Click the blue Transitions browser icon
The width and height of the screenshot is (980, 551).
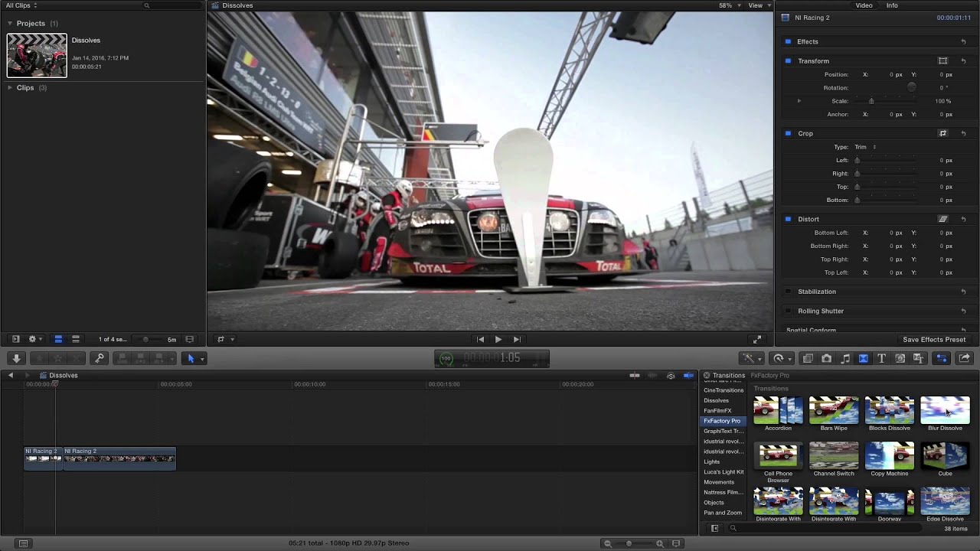[863, 358]
